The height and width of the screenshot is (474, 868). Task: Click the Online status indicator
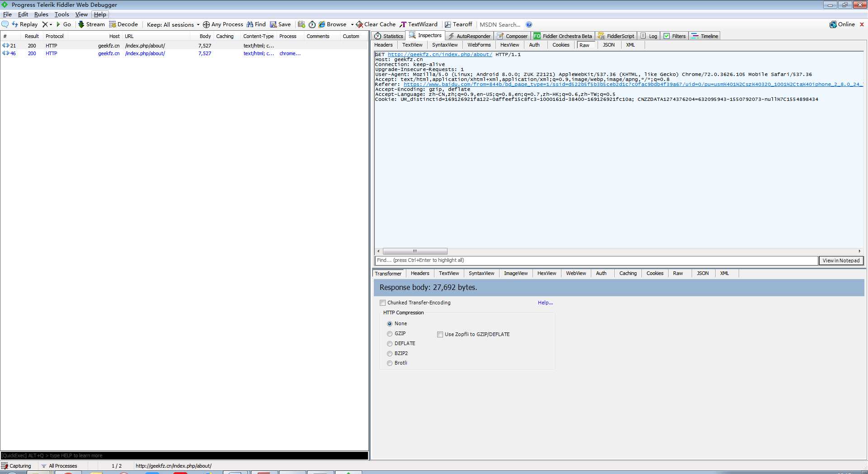[842, 24]
